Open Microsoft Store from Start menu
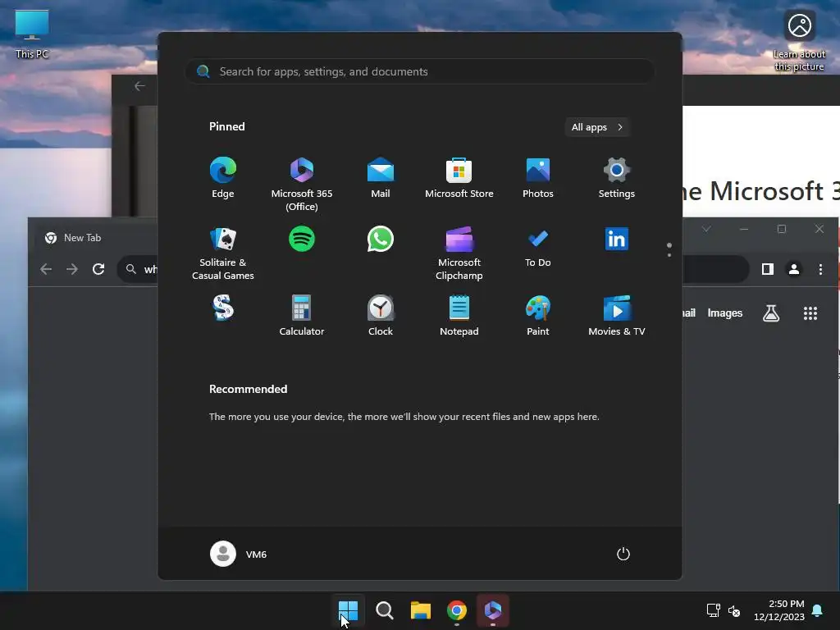This screenshot has height=630, width=840. click(459, 178)
